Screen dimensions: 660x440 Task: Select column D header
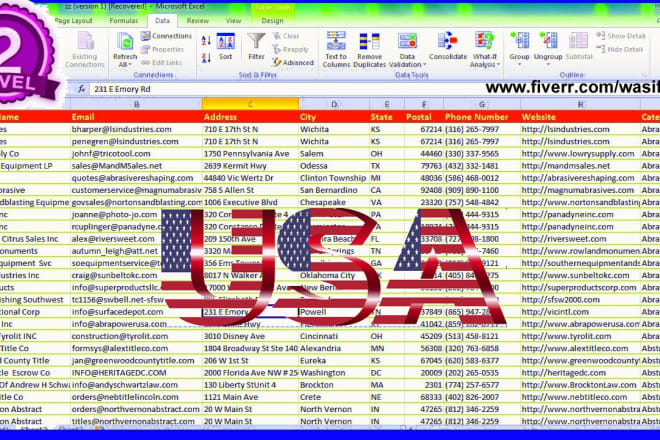tap(334, 104)
